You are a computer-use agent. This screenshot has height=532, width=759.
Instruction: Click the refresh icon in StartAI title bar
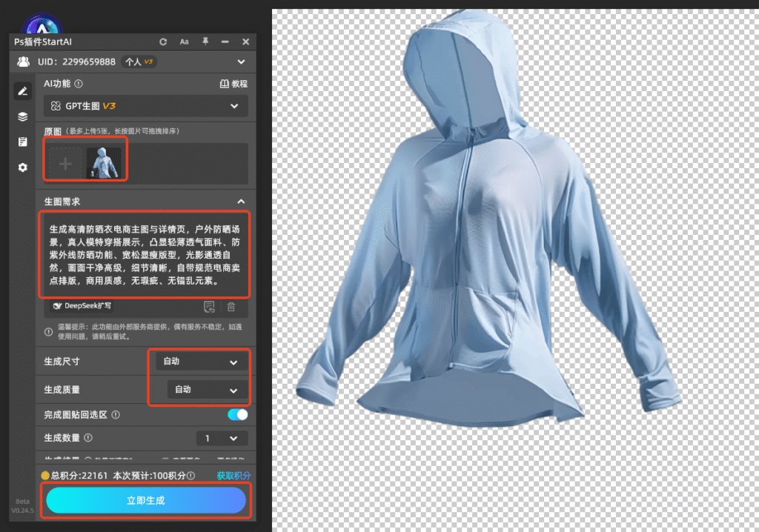tap(163, 42)
